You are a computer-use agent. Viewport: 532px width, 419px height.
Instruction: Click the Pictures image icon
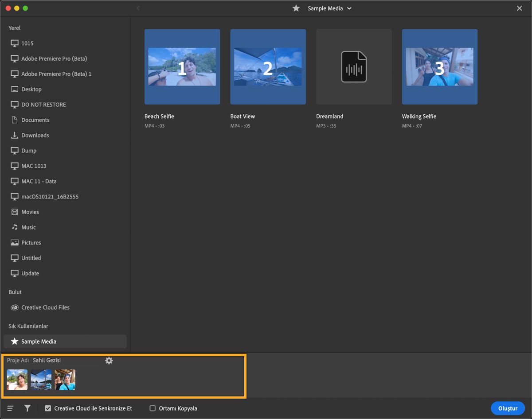pos(15,242)
